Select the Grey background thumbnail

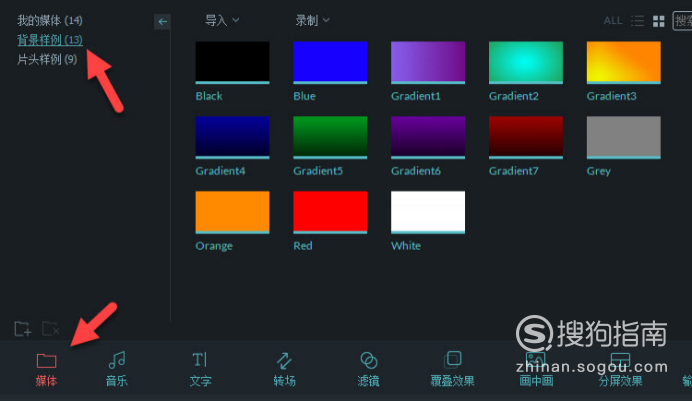pyautogui.click(x=624, y=137)
